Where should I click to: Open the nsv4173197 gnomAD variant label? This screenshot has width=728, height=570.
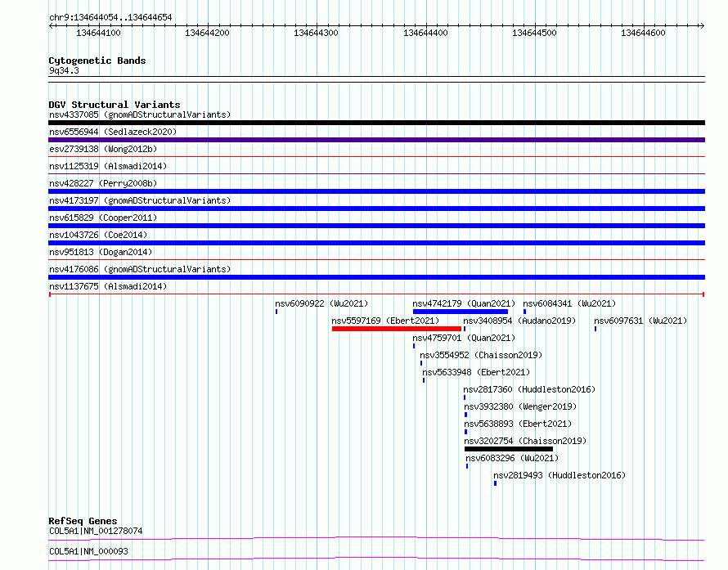(x=140, y=200)
